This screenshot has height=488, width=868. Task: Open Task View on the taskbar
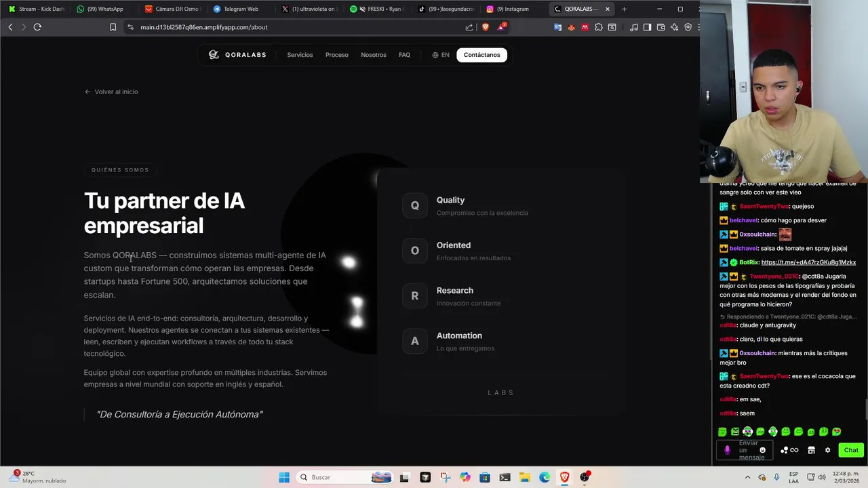point(404,477)
